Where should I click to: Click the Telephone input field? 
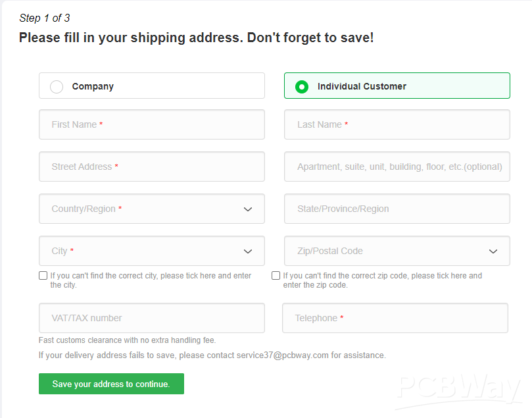tap(395, 318)
